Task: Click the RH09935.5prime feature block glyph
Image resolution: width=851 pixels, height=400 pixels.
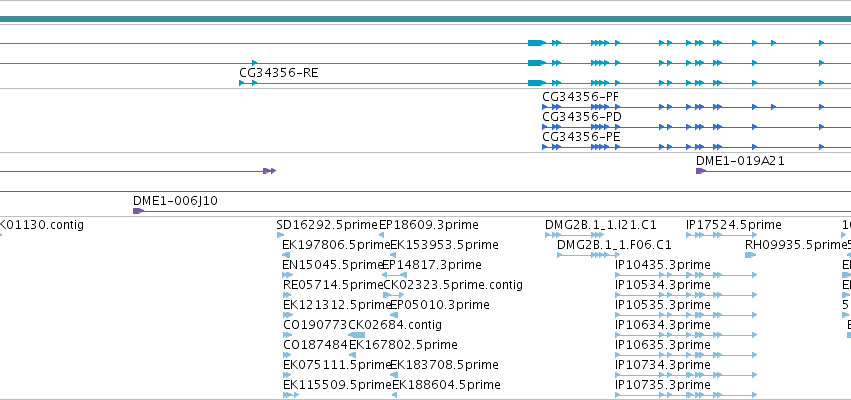Action: [751, 255]
